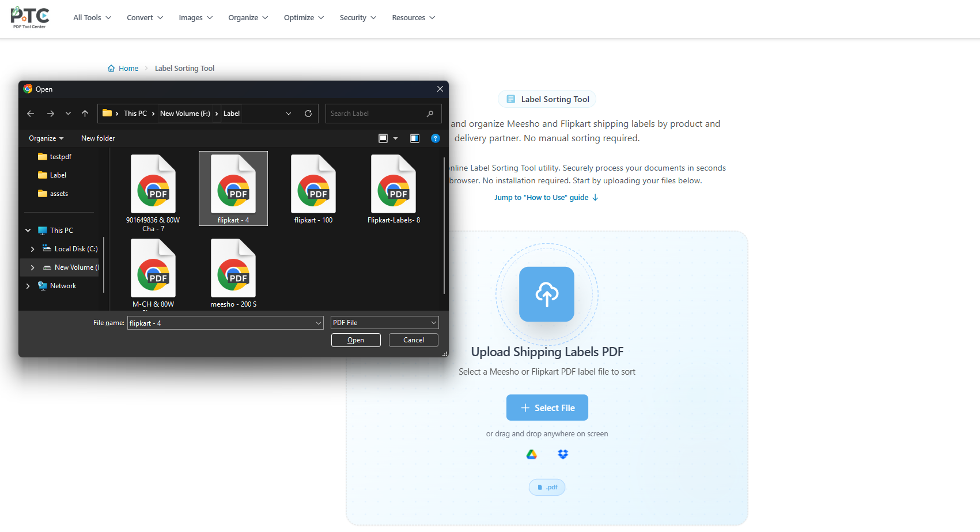Open the Optimize menu
The width and height of the screenshot is (980, 532).
pos(304,18)
